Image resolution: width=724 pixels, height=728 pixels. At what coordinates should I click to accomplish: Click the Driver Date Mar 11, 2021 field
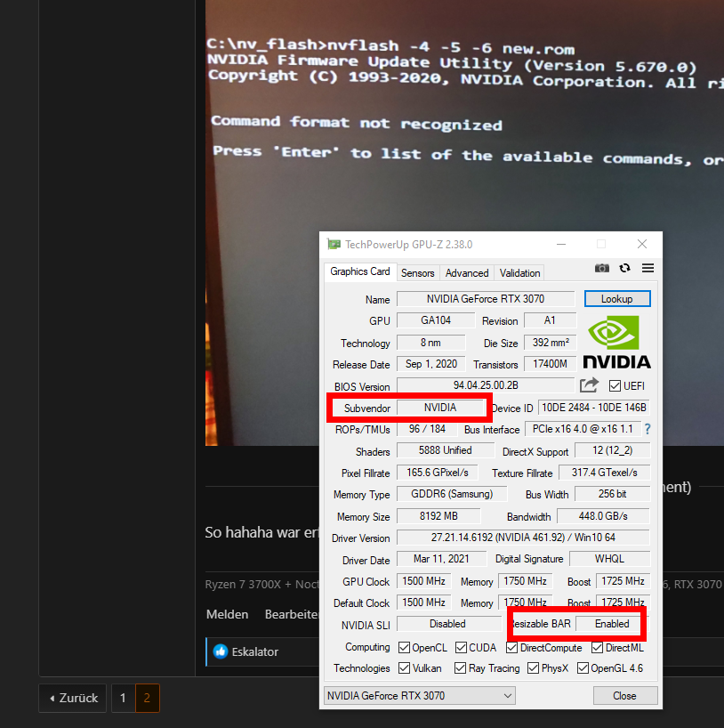[x=441, y=559]
